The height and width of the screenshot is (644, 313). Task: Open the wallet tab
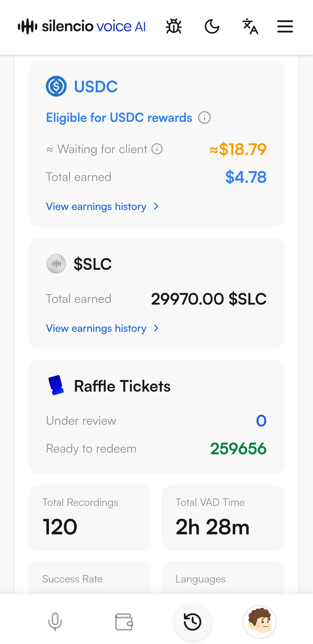tap(124, 622)
